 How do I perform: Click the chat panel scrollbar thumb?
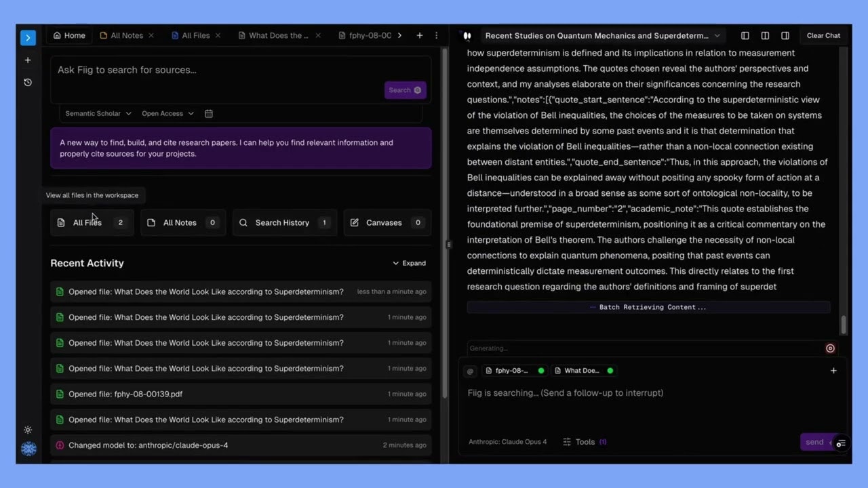844,325
